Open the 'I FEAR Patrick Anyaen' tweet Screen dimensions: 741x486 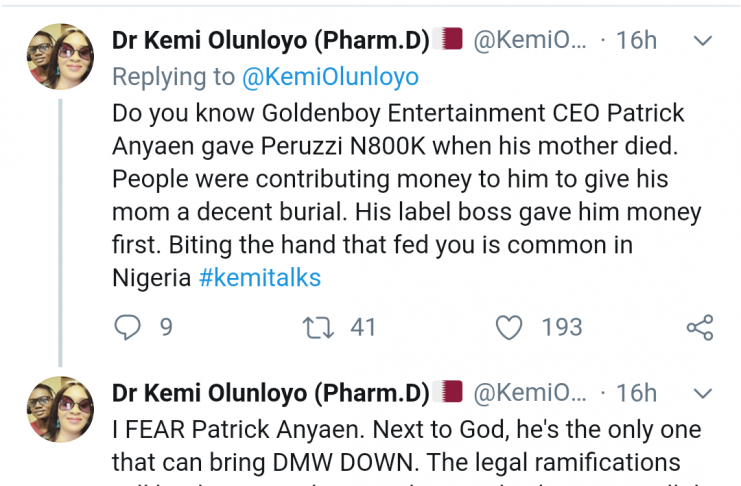pyautogui.click(x=400, y=447)
